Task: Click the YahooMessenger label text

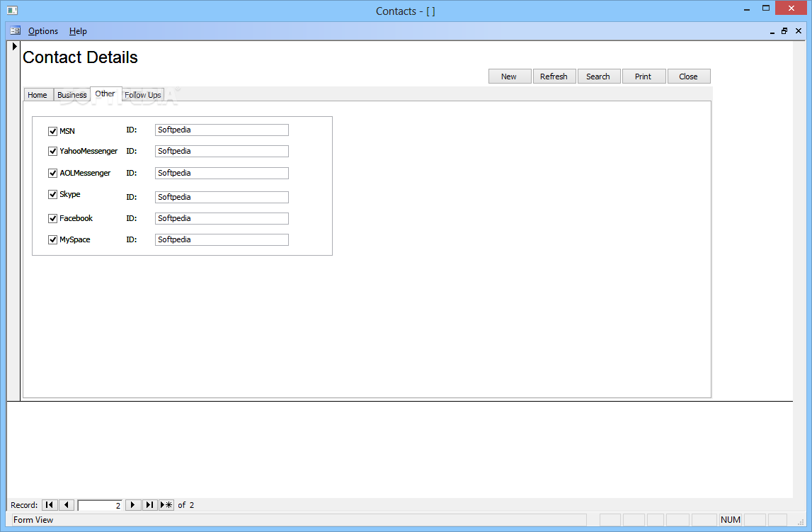Action: pos(88,152)
